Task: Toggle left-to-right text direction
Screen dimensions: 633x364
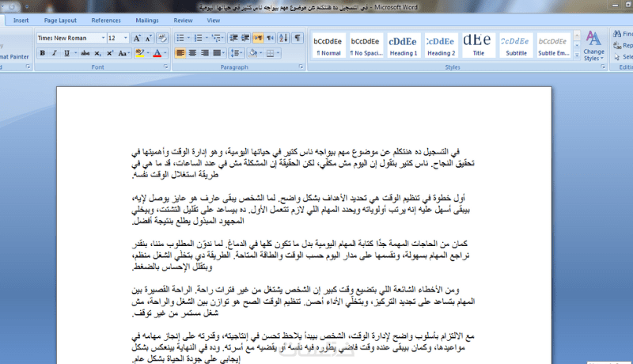Action: pos(258,38)
